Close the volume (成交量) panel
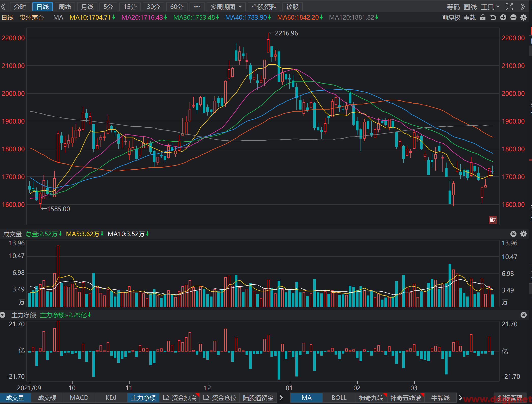The height and width of the screenshot is (404, 532). tap(513, 234)
